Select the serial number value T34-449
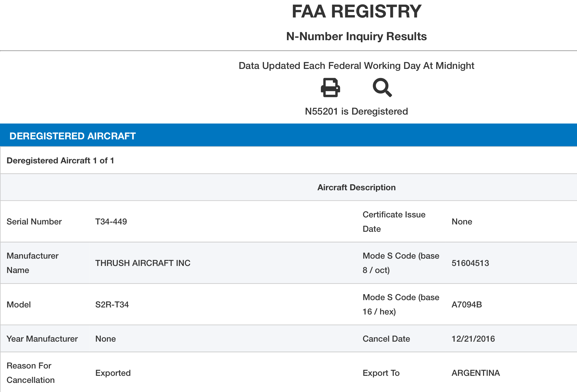577x392 pixels. (x=111, y=222)
